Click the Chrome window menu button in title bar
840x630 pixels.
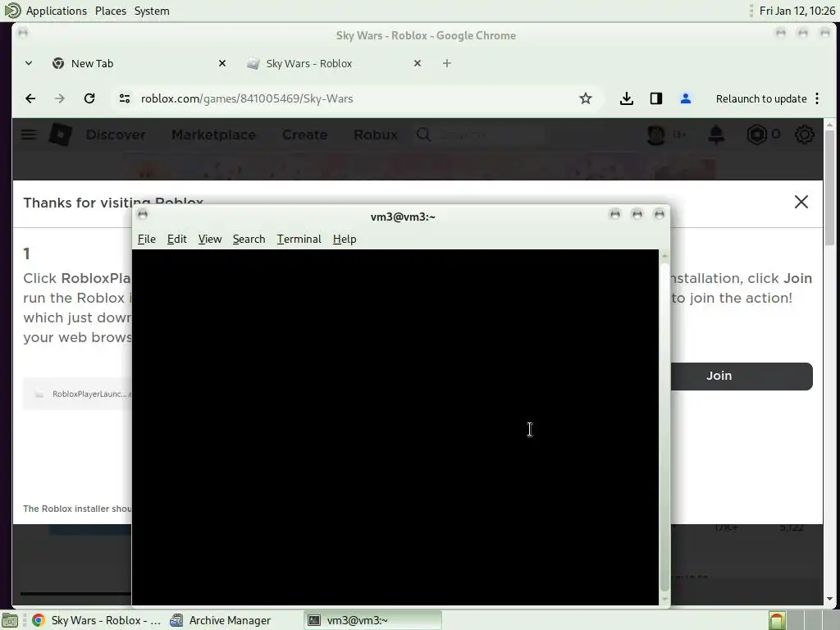[x=22, y=33]
